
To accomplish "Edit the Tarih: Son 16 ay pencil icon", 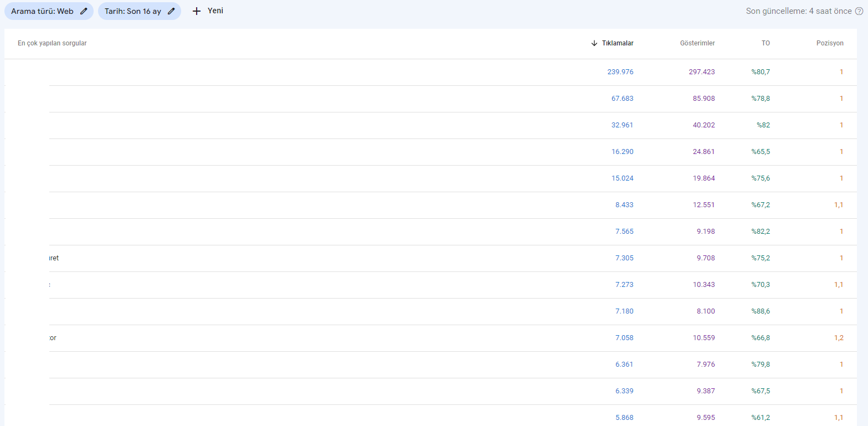I will pos(171,11).
